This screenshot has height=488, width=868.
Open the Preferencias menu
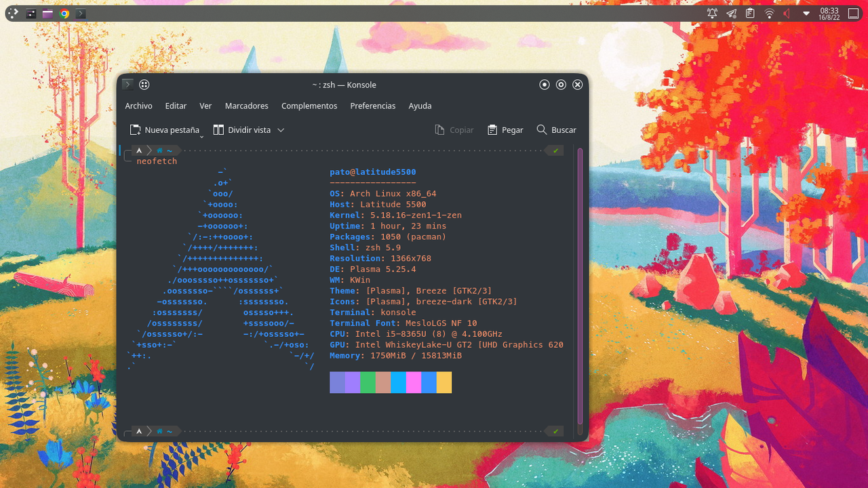(x=373, y=106)
